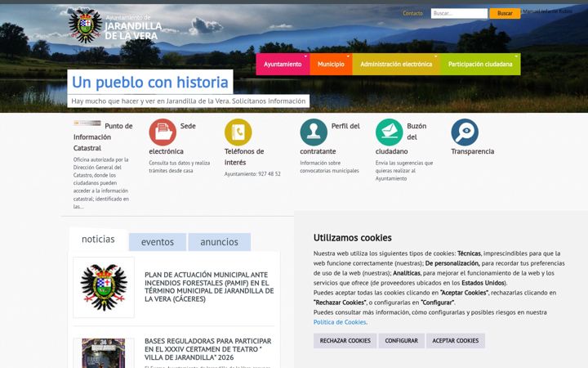Click the yellow Teléfonos de interés phonebook icon
Image resolution: width=588 pixels, height=368 pixels.
pyautogui.click(x=238, y=132)
